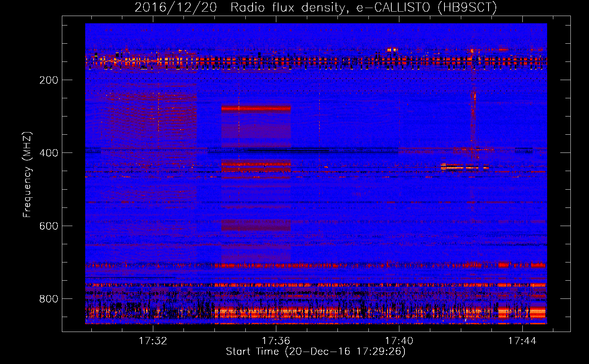Click the 200 frequency tick label
589x364 pixels.
coord(49,80)
